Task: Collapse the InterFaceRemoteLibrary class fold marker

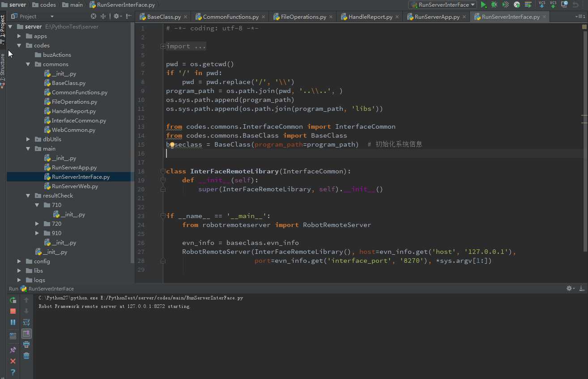Action: [x=163, y=172]
